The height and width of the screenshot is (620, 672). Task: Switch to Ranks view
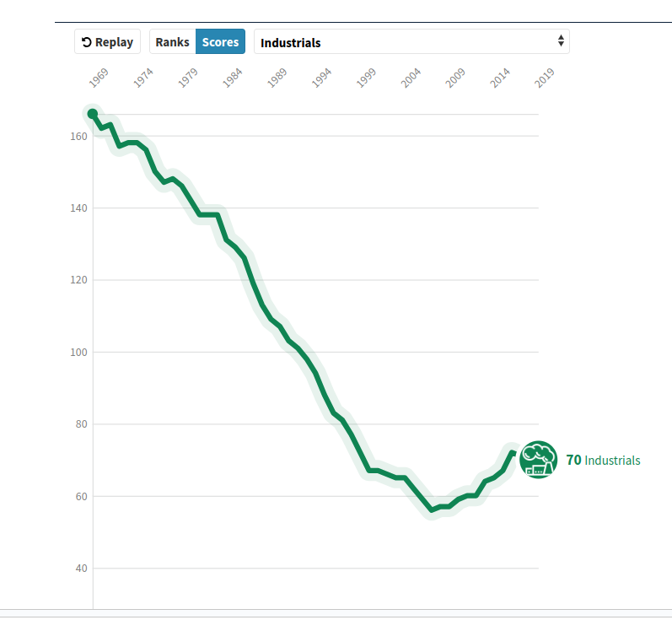(172, 42)
